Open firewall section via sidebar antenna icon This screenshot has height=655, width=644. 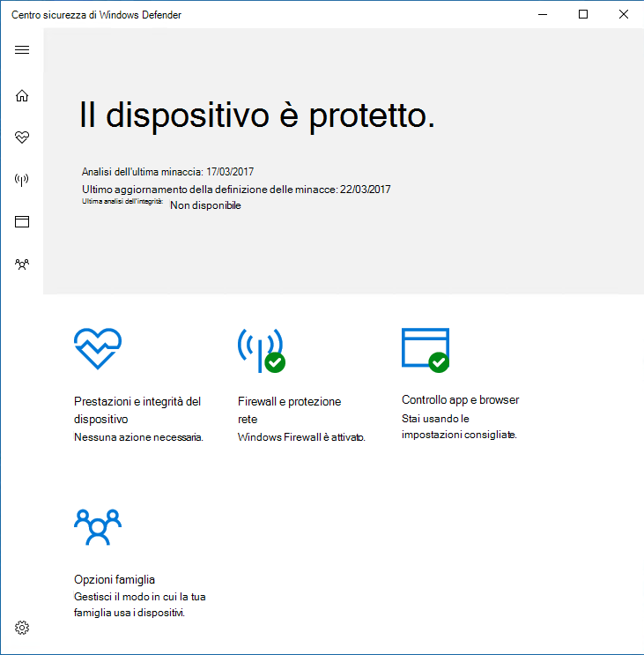pyautogui.click(x=22, y=180)
